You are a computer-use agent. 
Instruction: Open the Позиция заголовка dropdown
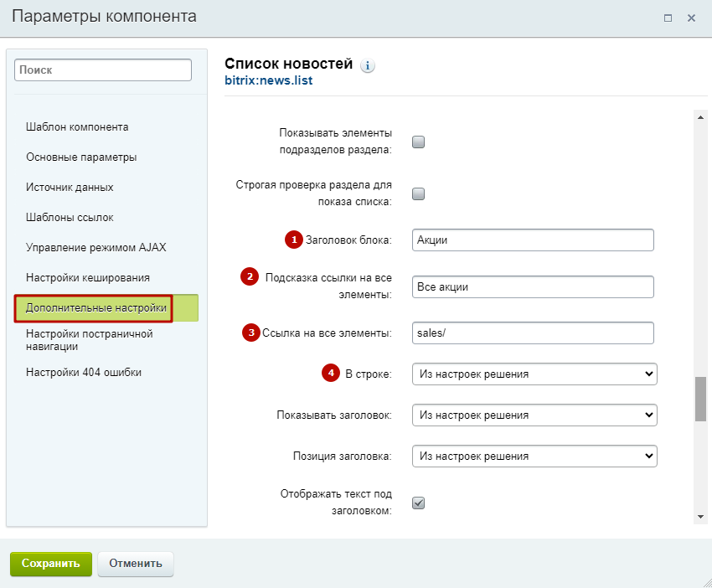tap(534, 456)
